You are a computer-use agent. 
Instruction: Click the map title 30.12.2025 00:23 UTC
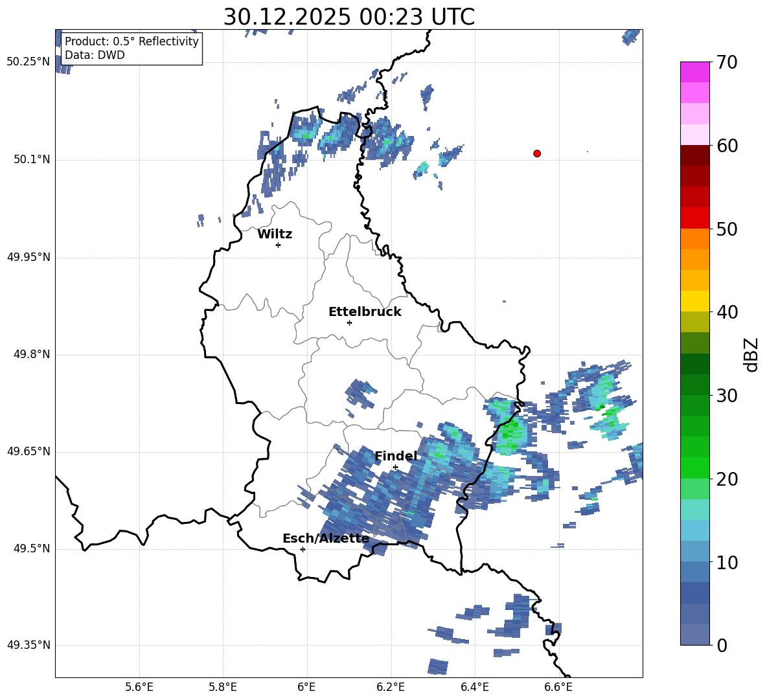click(349, 17)
